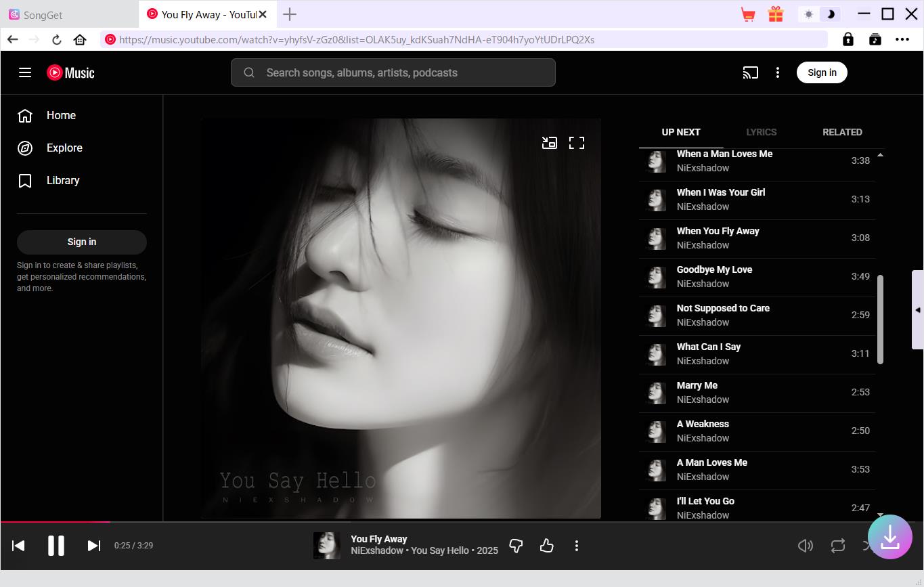The width and height of the screenshot is (924, 587).
Task: Collapse the side panel with the arrow
Action: [919, 310]
